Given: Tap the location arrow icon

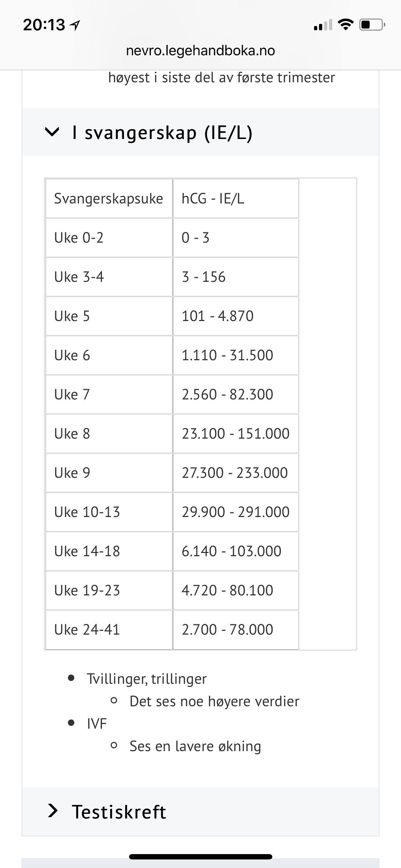Looking at the screenshot, I should pos(75,25).
